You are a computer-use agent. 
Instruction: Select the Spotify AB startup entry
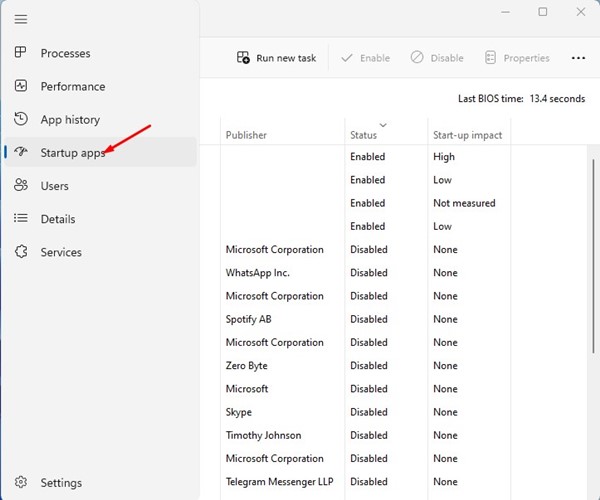point(249,319)
